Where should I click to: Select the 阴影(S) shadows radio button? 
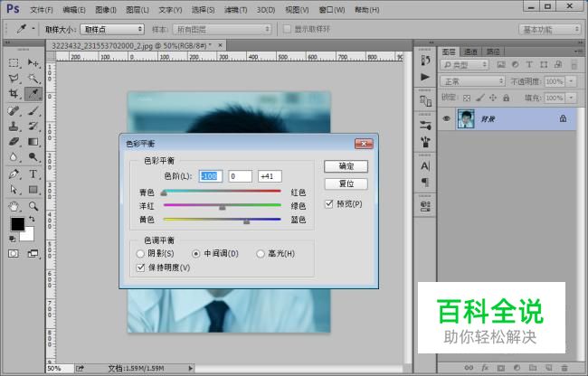coord(140,254)
